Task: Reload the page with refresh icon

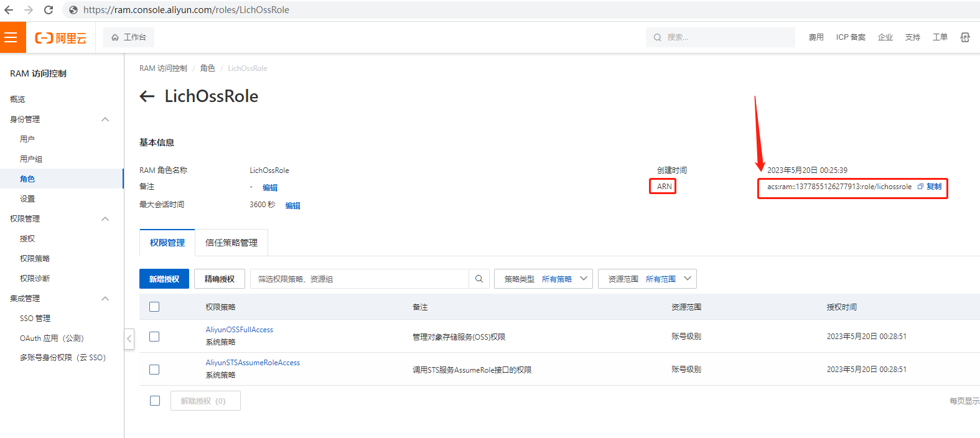Action: click(49, 10)
